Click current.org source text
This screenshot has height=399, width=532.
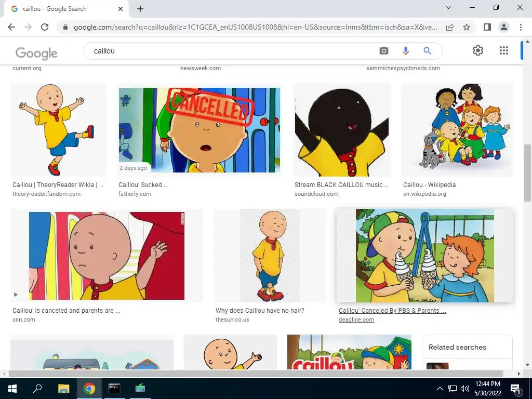[27, 68]
